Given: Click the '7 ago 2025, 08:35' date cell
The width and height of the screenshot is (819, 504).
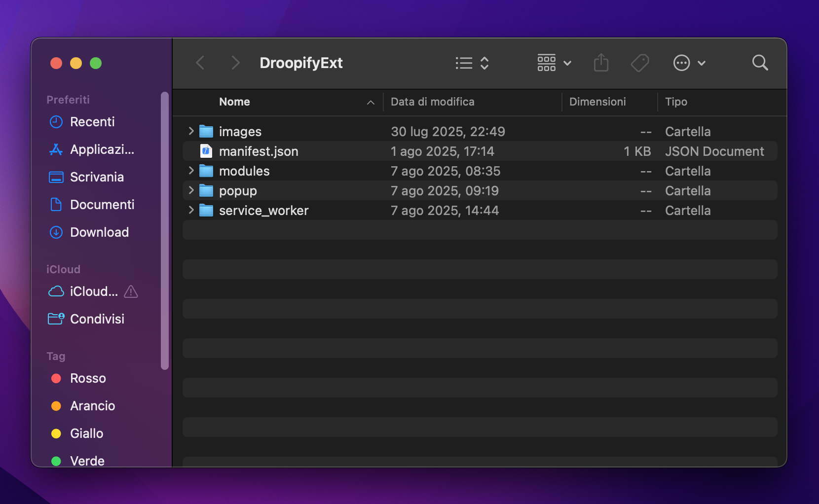Looking at the screenshot, I should 446,171.
